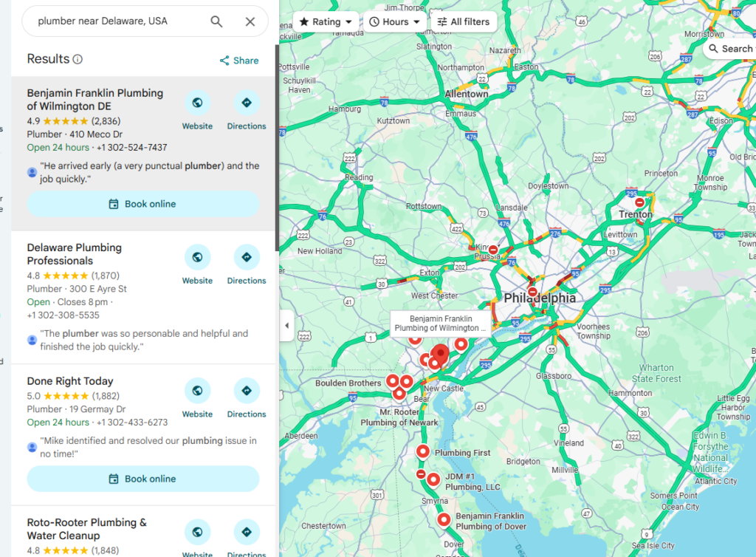
Task: Clear the search with the X icon
Action: [x=250, y=21]
